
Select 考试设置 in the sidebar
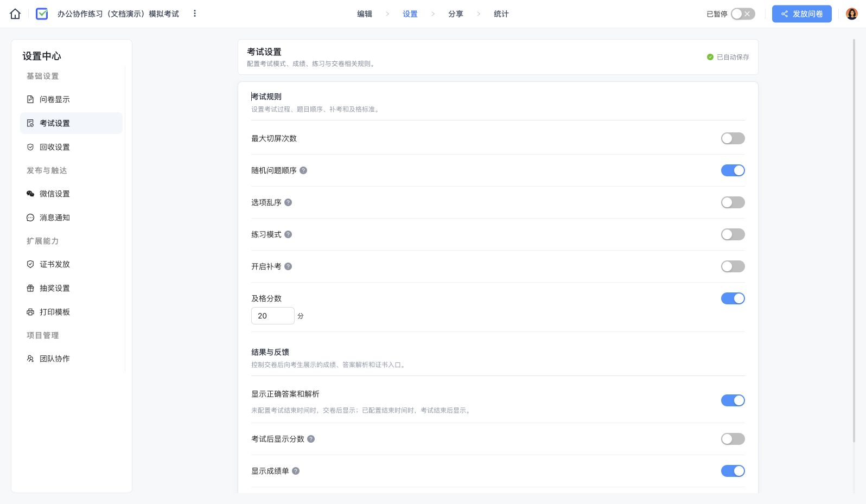[x=71, y=123]
